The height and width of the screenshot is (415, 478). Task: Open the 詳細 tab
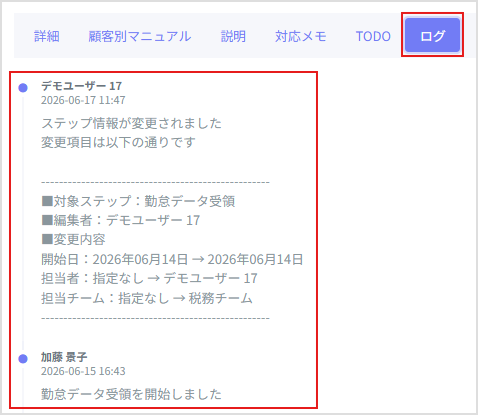[x=47, y=36]
